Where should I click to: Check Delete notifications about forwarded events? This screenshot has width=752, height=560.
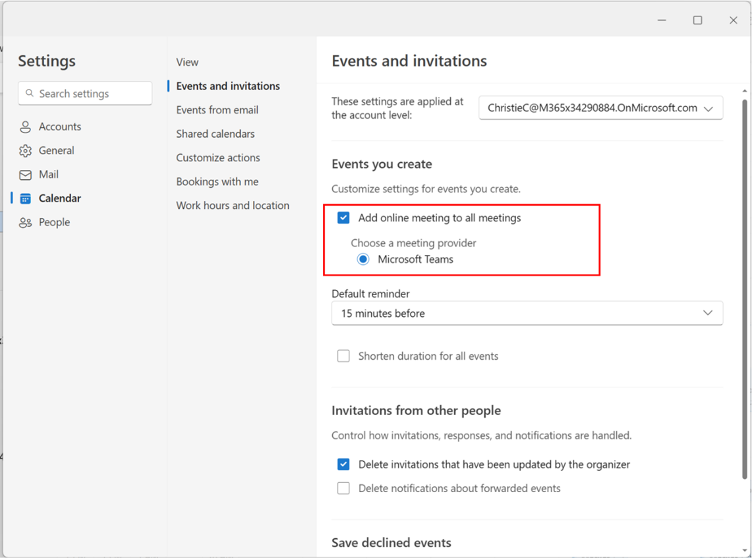pyautogui.click(x=343, y=488)
